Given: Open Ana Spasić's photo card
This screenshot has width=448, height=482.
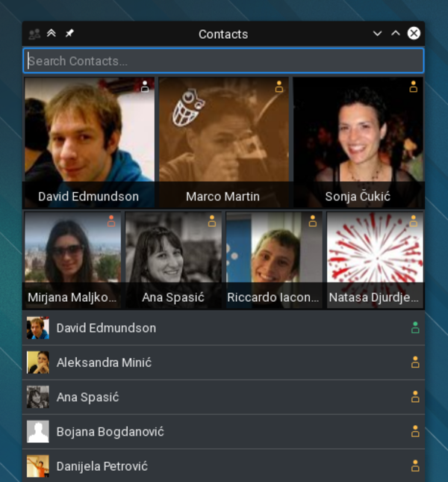Looking at the screenshot, I should coord(173,260).
